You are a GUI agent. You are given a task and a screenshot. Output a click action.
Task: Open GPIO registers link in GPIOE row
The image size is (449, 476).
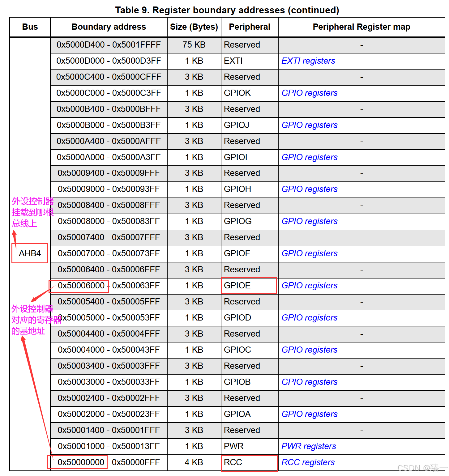tap(309, 286)
